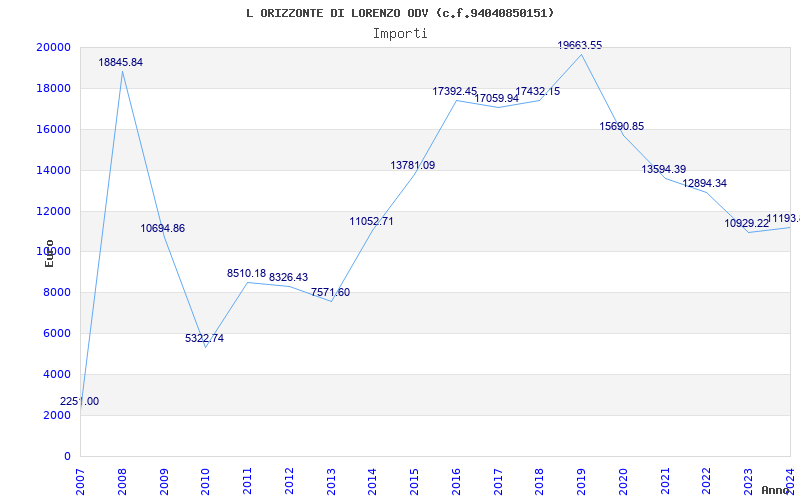Screen dimensions: 800x500
Task: Click the 0 y-axis tick label
Action: tap(67, 456)
